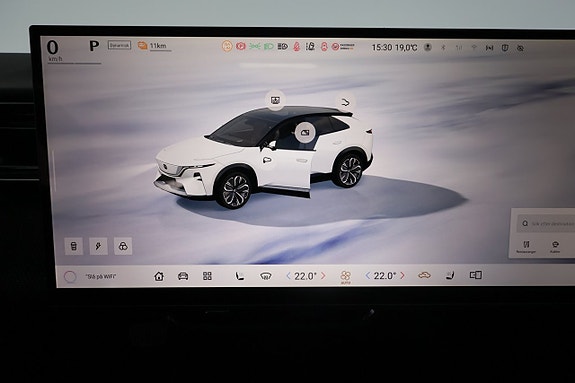Tap the "Slå på WiFi" suggestion

coord(101,277)
